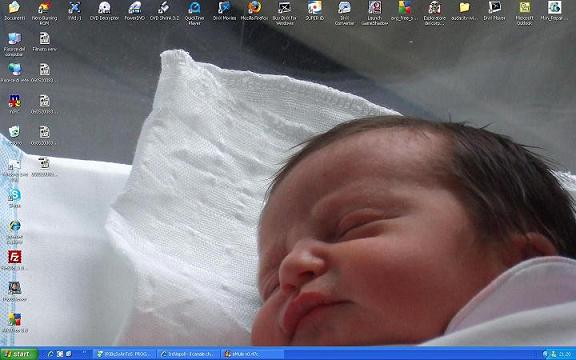This screenshot has height=360, width=576.
Task: Switch to the eMule taskbar window
Action: [x=253, y=354]
